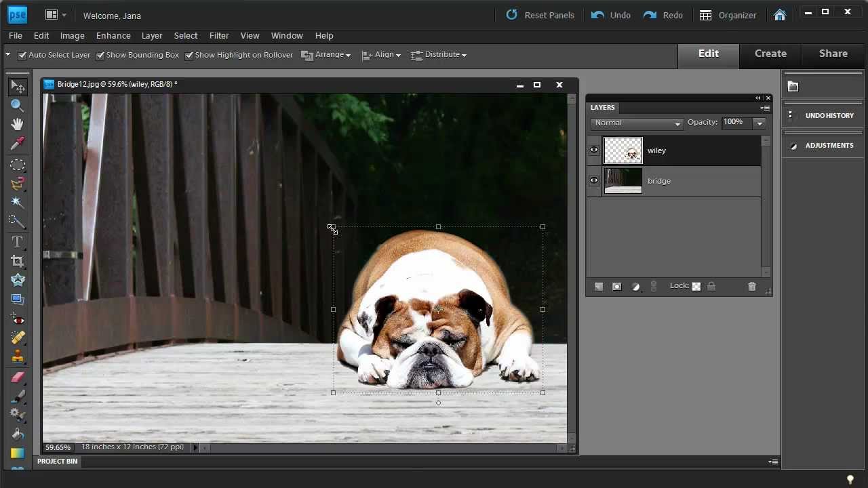Select the Elliptical Marquee tool
The height and width of the screenshot is (488, 868).
[18, 165]
